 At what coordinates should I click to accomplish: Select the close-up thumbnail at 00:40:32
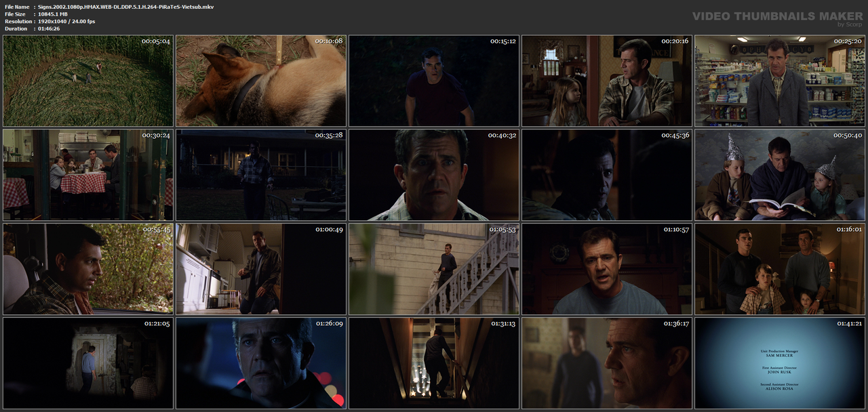tap(434, 175)
